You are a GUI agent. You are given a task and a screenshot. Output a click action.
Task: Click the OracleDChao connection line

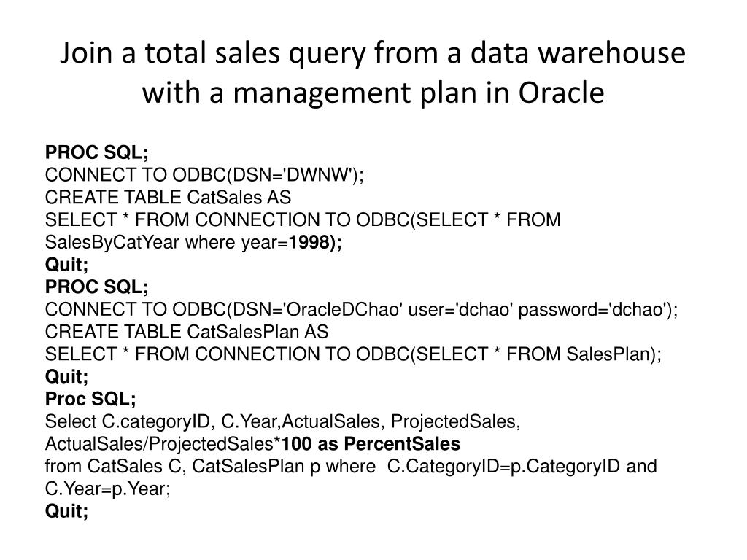tap(361, 309)
